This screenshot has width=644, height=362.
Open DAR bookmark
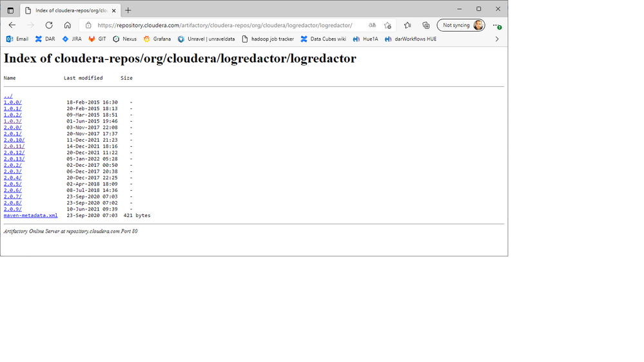[45, 39]
